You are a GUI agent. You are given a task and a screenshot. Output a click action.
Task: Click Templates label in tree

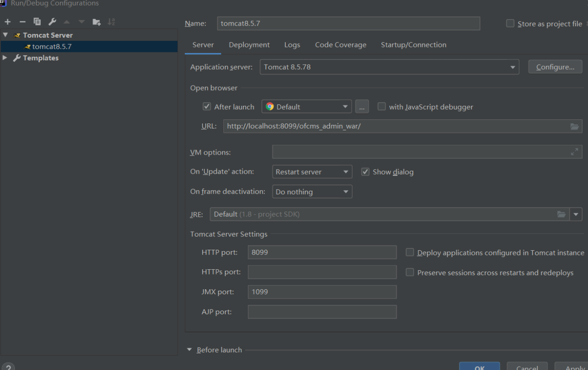click(41, 58)
